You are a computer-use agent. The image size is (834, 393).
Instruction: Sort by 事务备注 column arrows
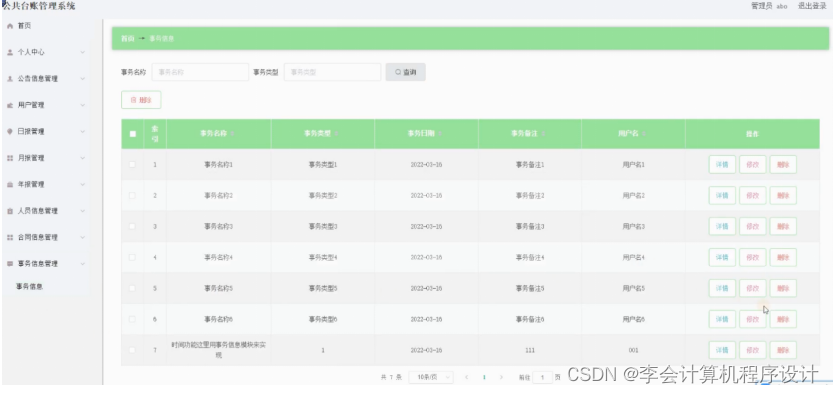544,134
